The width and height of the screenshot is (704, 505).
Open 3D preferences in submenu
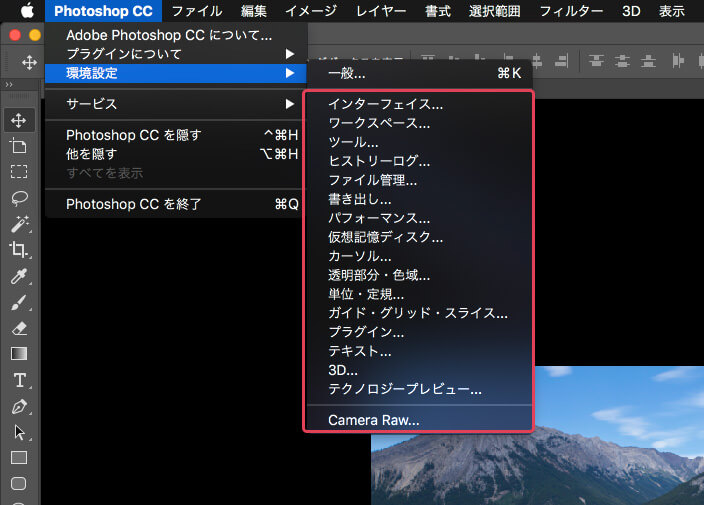(420, 370)
